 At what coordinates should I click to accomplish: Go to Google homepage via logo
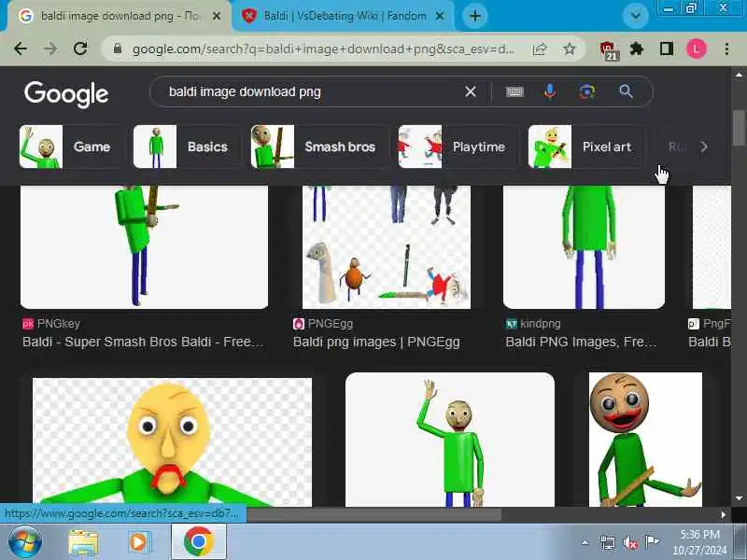tap(66, 94)
